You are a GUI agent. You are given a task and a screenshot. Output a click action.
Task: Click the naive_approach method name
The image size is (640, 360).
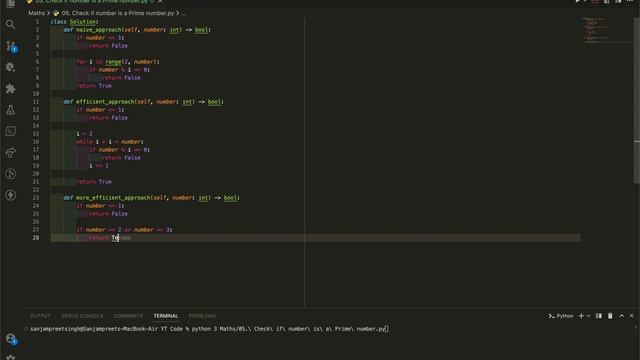[99, 30]
